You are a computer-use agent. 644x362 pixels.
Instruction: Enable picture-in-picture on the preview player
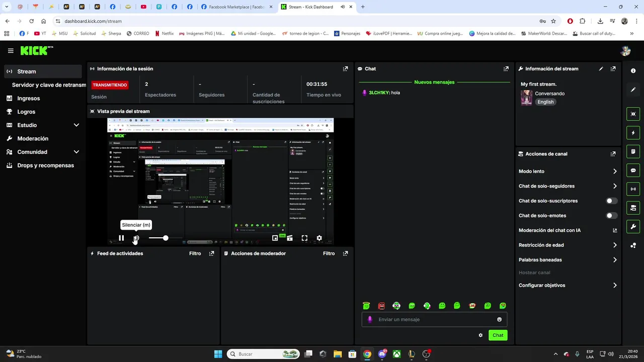tap(275, 238)
